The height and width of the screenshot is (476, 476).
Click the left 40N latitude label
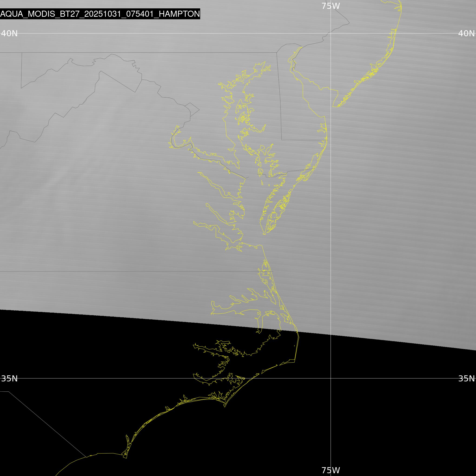tap(9, 33)
